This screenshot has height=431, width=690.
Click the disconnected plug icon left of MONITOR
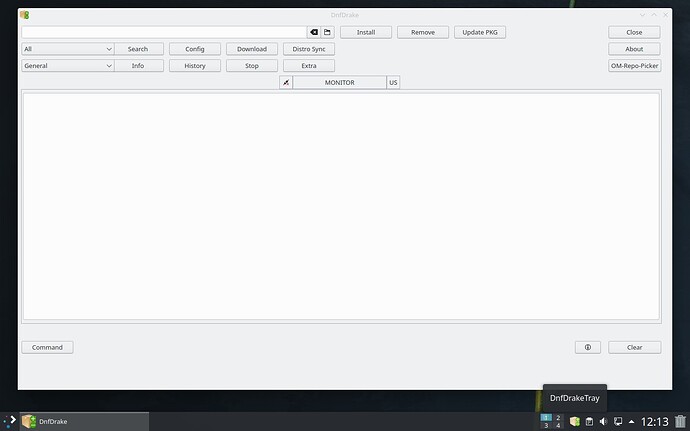(x=286, y=82)
